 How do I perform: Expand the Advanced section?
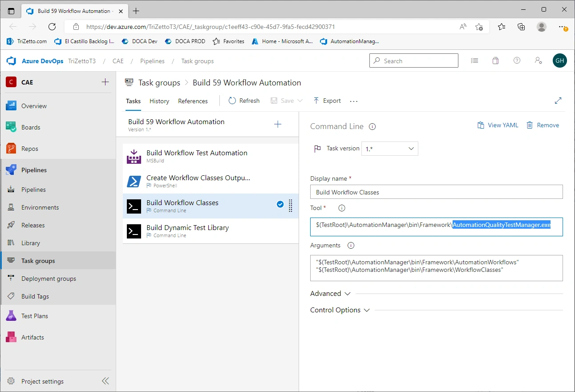click(x=330, y=294)
